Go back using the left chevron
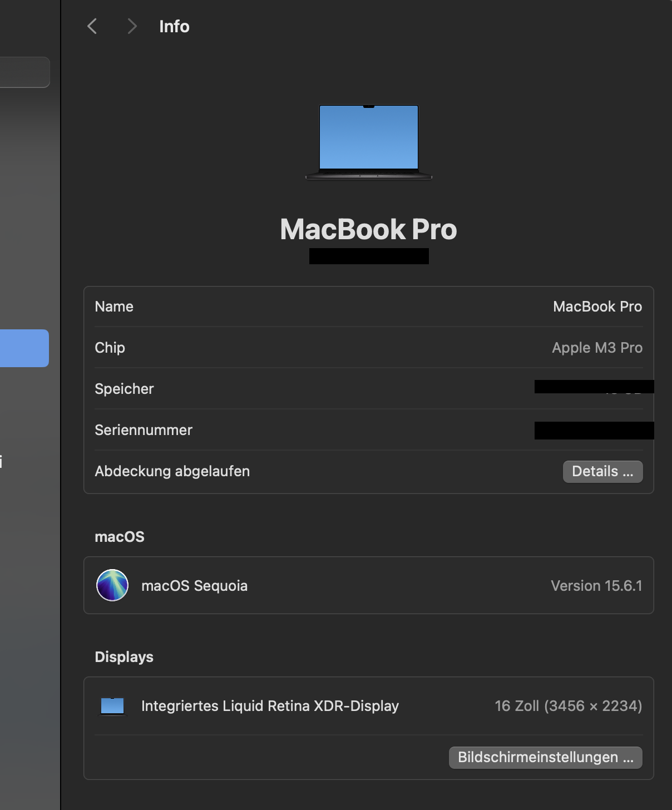 pyautogui.click(x=92, y=26)
